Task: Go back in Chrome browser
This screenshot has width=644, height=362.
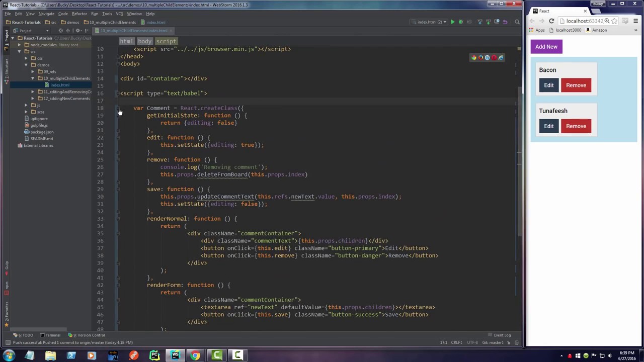Action: (x=532, y=21)
